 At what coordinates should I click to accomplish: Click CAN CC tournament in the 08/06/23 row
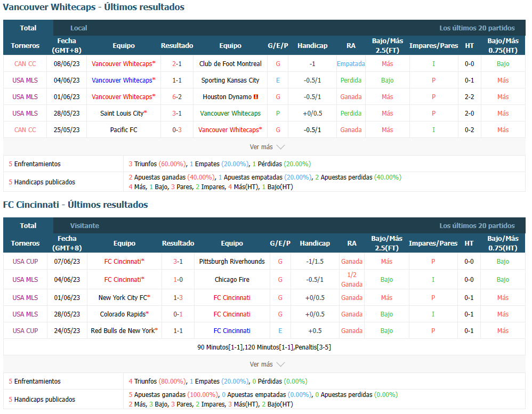pyautogui.click(x=25, y=64)
